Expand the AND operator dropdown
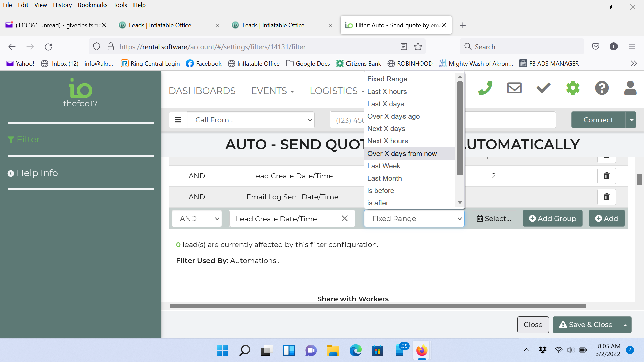Image resolution: width=644 pixels, height=362 pixels. pos(197,219)
